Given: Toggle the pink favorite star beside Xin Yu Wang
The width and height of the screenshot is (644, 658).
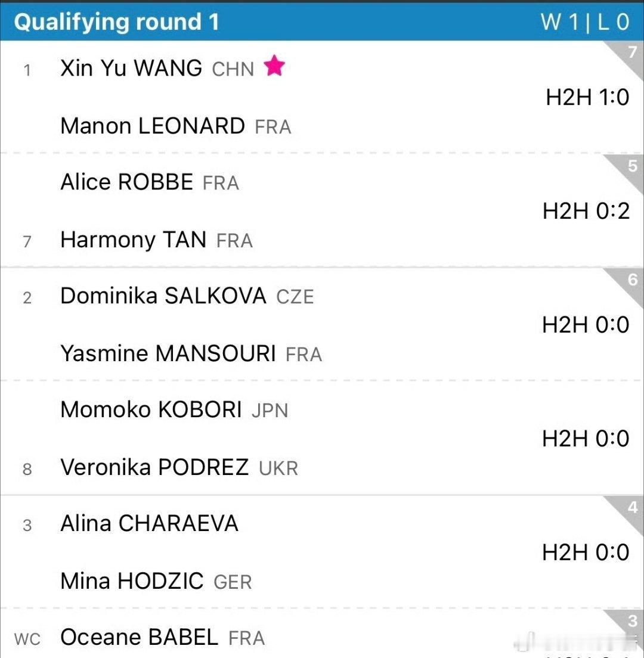Looking at the screenshot, I should coord(274,68).
